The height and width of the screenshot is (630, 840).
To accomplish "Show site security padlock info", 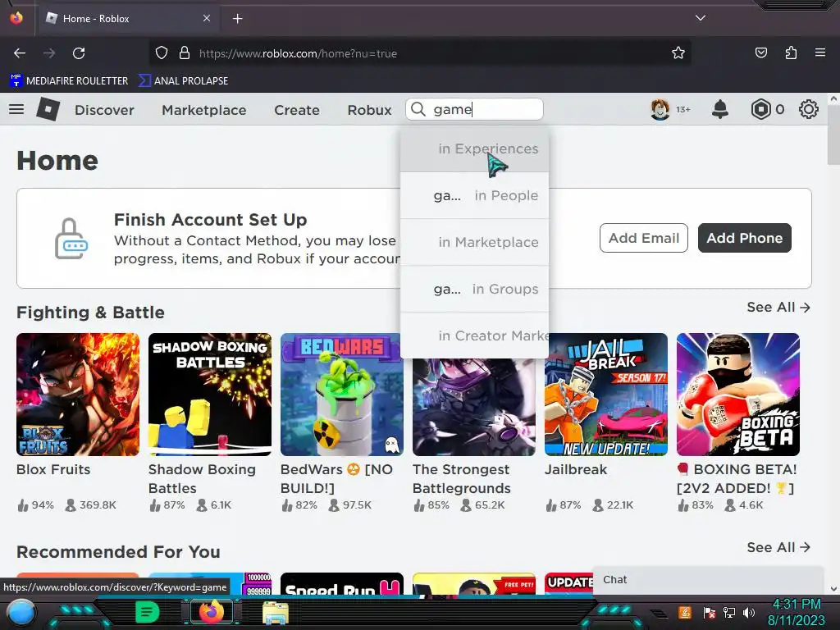I will coord(185,53).
